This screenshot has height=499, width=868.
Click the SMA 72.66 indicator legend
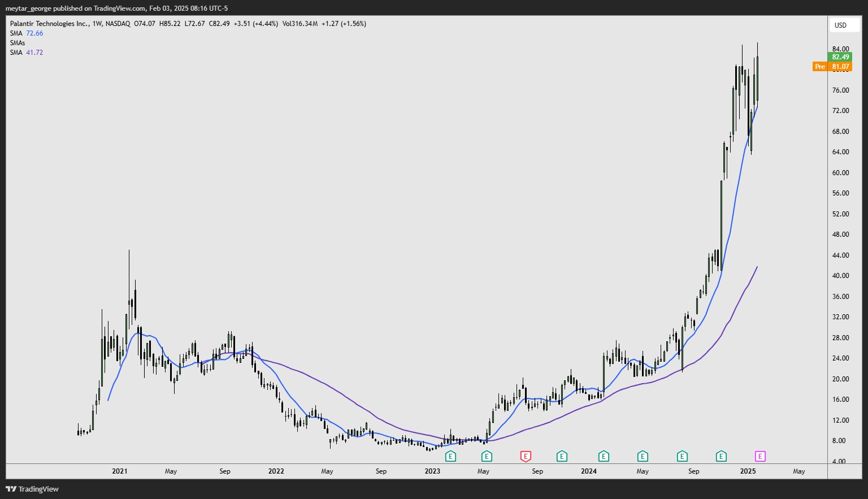pos(27,33)
